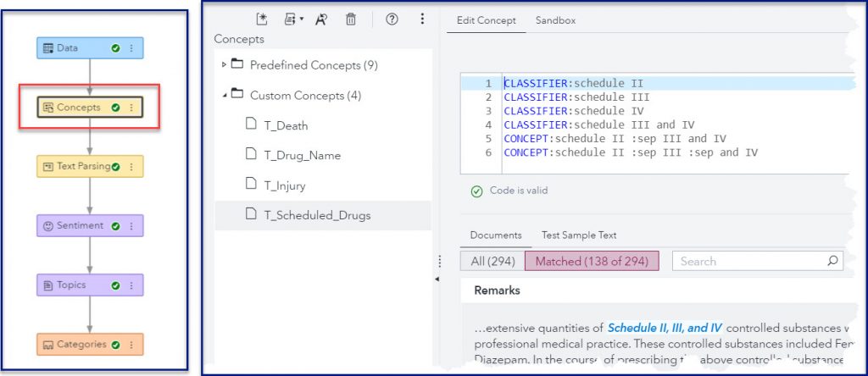The height and width of the screenshot is (376, 868).
Task: Select the Text Parsing node
Action: pyautogui.click(x=90, y=167)
